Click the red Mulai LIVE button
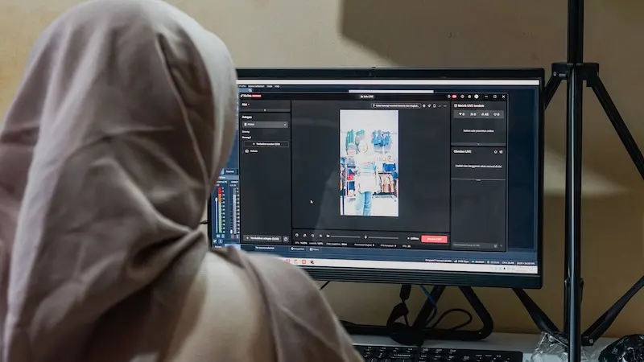This screenshot has width=644, height=362. click(x=434, y=239)
